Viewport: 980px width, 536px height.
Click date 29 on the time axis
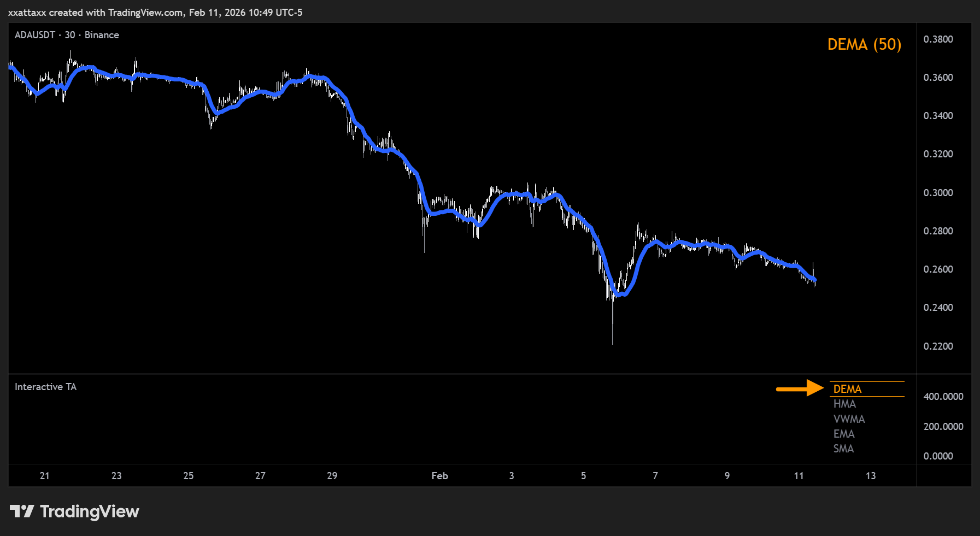(x=332, y=476)
